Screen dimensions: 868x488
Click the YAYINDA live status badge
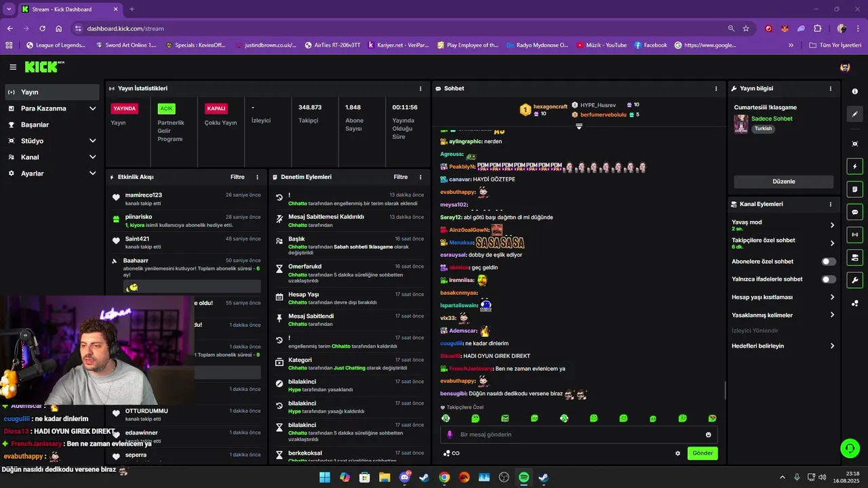coord(125,108)
